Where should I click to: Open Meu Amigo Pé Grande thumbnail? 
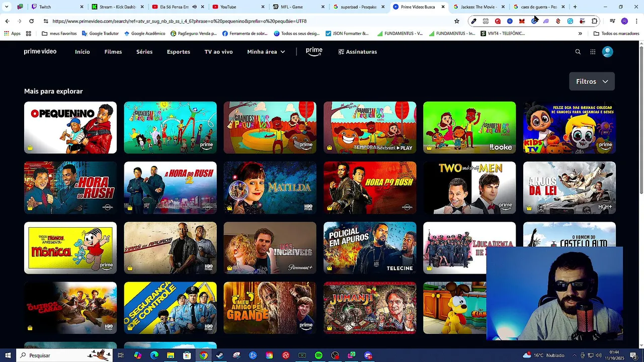click(x=270, y=308)
